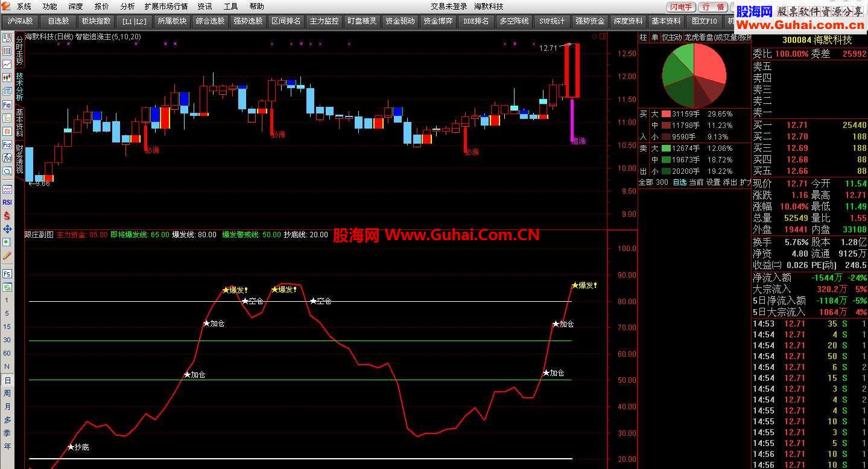Open the 报价 menu
Image resolution: width=868 pixels, height=469 pixels.
pyautogui.click(x=102, y=7)
